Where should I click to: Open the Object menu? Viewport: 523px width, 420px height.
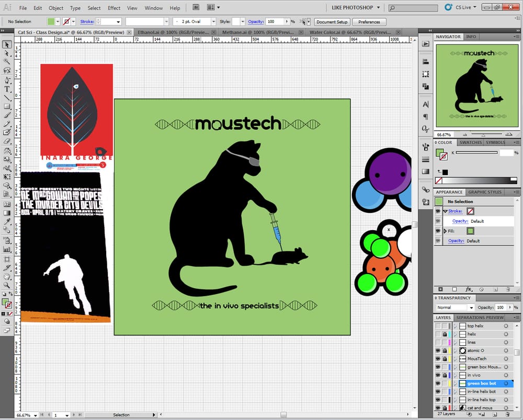(x=56, y=8)
